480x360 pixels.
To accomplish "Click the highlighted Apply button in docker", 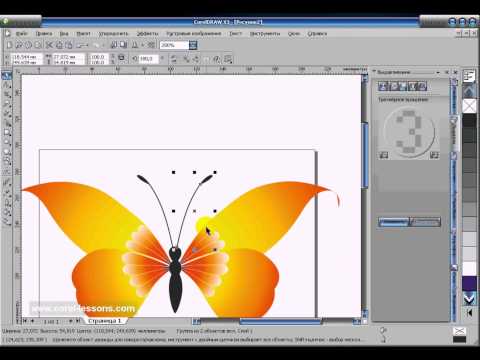I will click(x=393, y=222).
